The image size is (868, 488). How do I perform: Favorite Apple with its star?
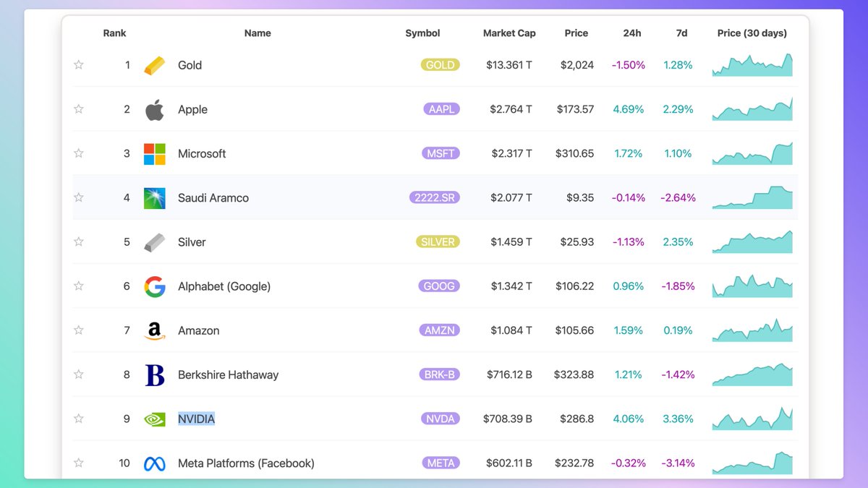79,109
